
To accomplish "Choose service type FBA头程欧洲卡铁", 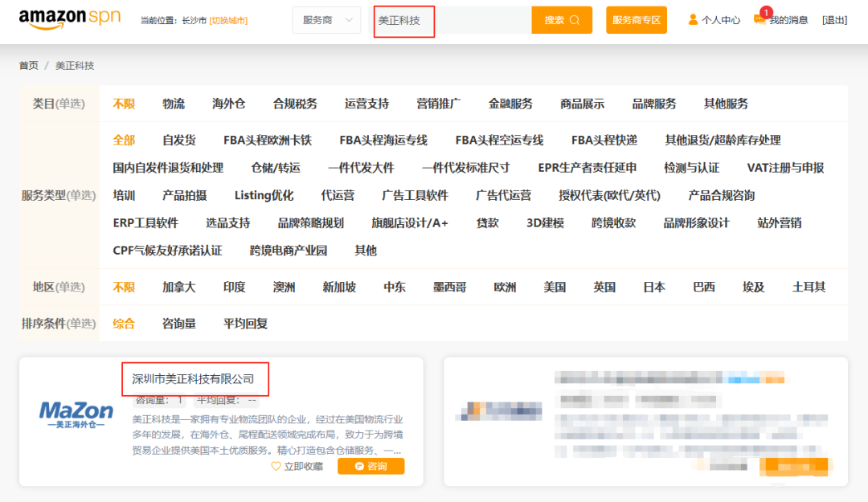I will coord(268,140).
